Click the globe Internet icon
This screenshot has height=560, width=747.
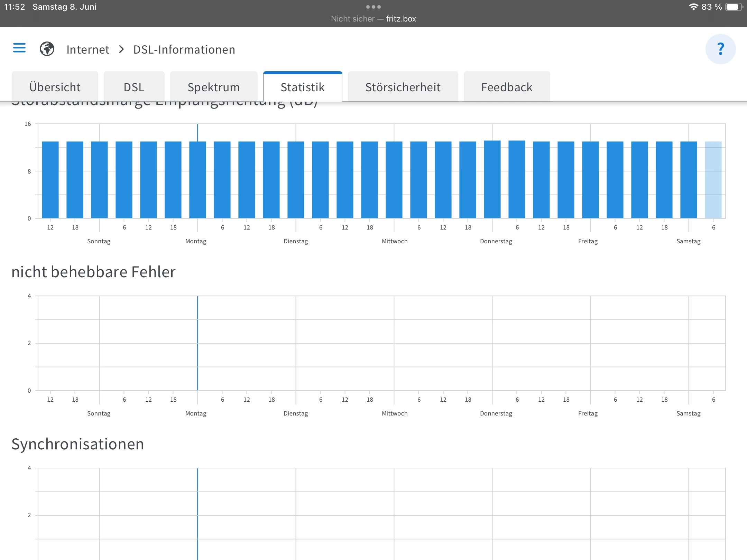coord(47,49)
